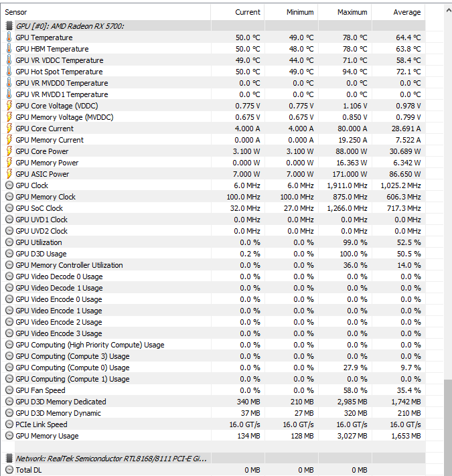This screenshot has width=452, height=476.
Task: Select GPU Computing (High Priority Compute) Usage row
Action: coord(213,345)
